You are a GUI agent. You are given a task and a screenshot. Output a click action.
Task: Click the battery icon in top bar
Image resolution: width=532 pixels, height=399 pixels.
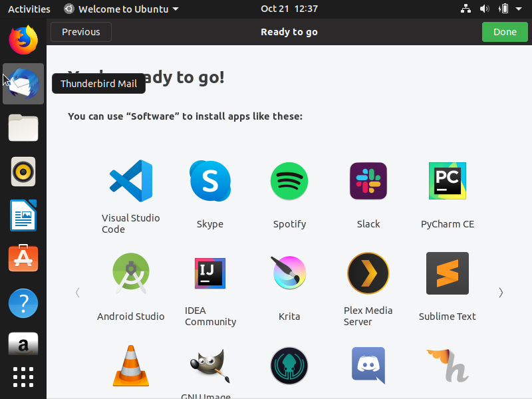pyautogui.click(x=503, y=9)
